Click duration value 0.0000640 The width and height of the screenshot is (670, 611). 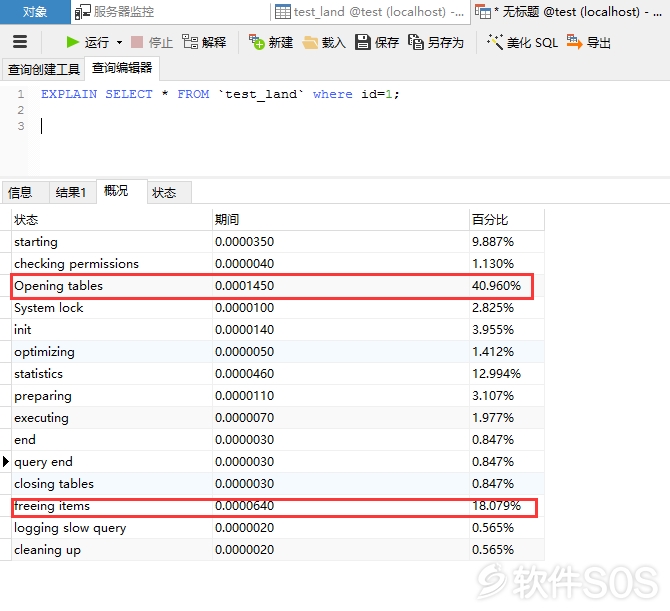click(244, 506)
